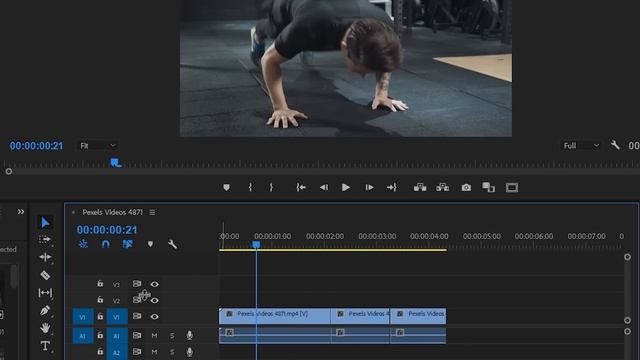Mute the A1 audio track

(x=154, y=336)
